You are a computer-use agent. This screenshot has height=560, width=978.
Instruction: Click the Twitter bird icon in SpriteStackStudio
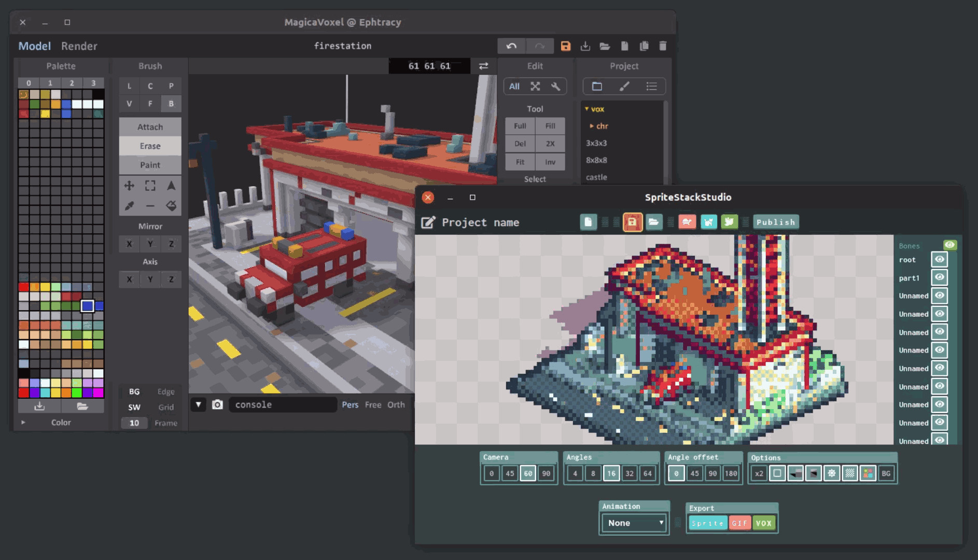click(729, 222)
